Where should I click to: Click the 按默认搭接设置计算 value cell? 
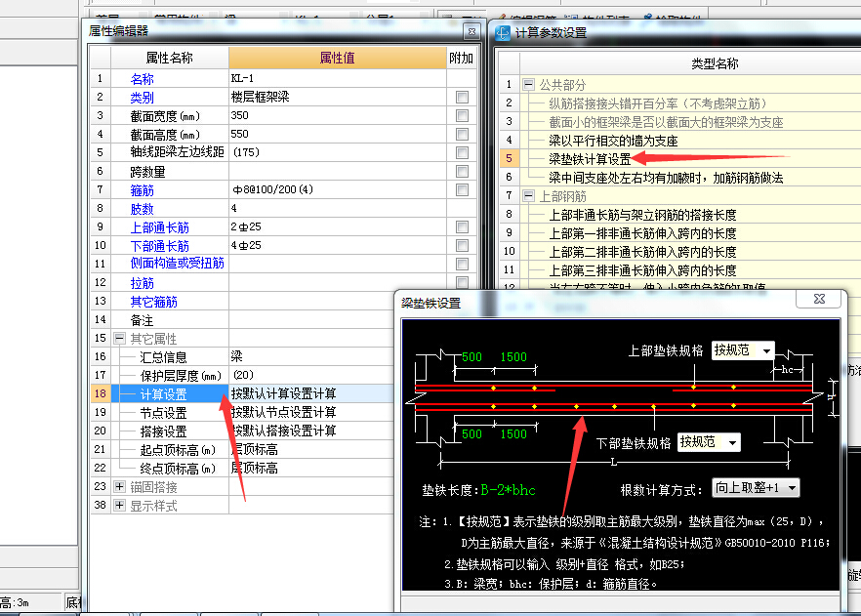coord(312,431)
